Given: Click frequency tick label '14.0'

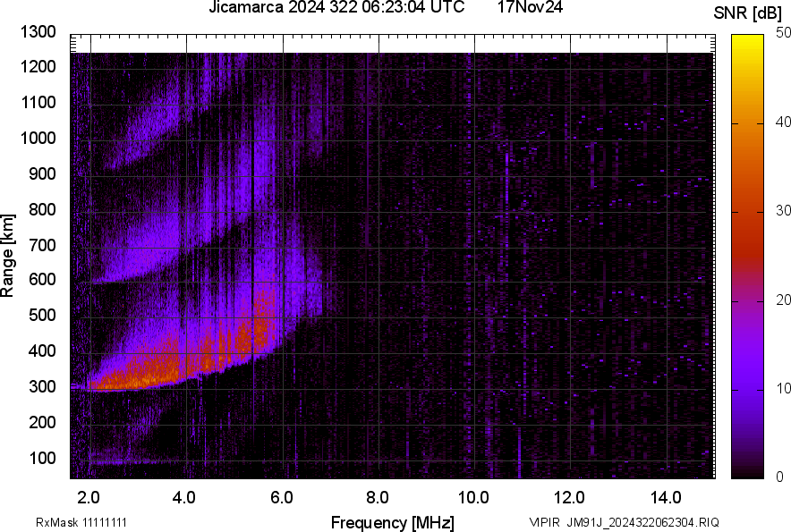Looking at the screenshot, I should 666,498.
